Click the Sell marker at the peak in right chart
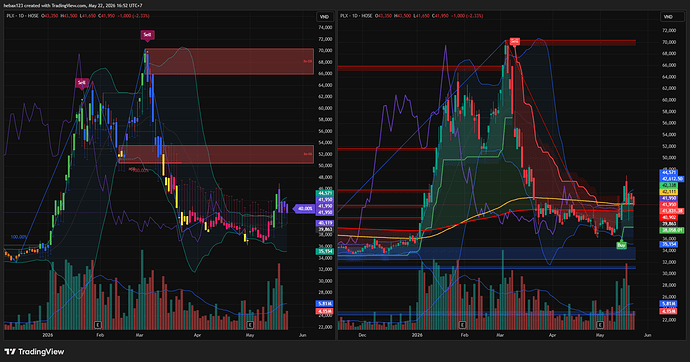The width and height of the screenshot is (690, 362). tap(514, 42)
